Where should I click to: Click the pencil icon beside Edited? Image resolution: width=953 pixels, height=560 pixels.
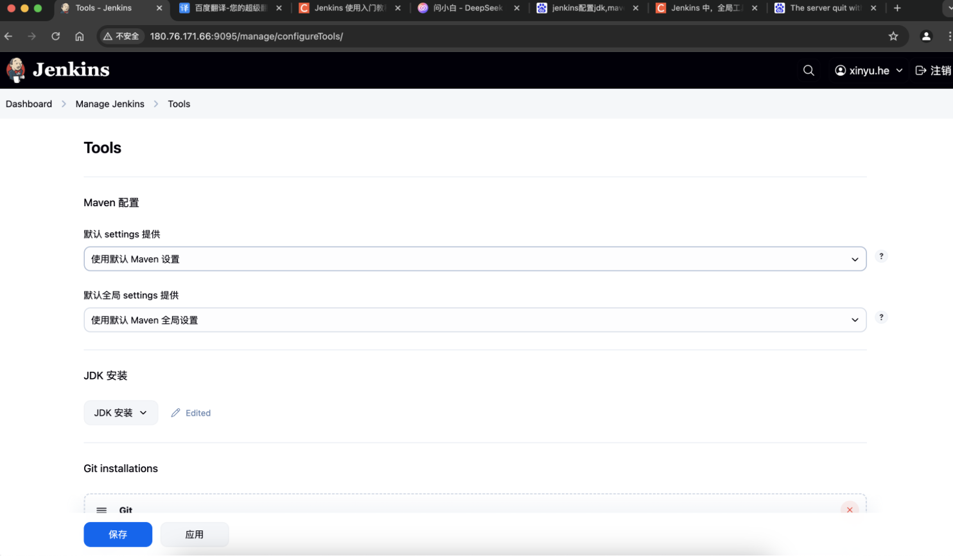point(175,413)
